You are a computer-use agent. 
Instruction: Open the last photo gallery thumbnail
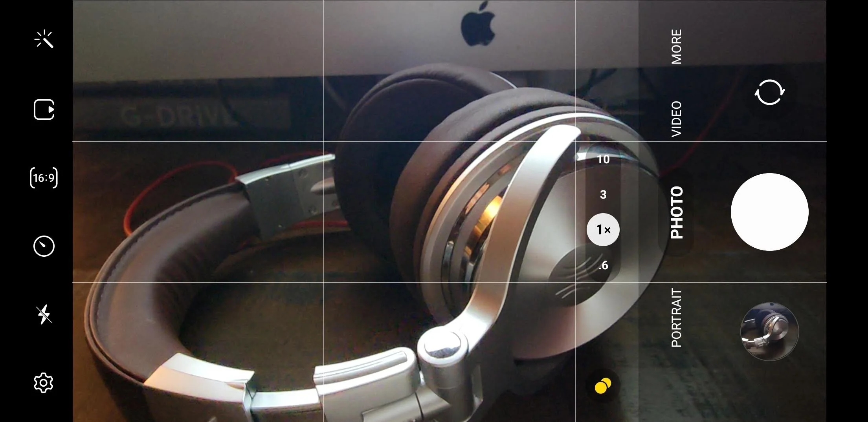click(x=769, y=331)
